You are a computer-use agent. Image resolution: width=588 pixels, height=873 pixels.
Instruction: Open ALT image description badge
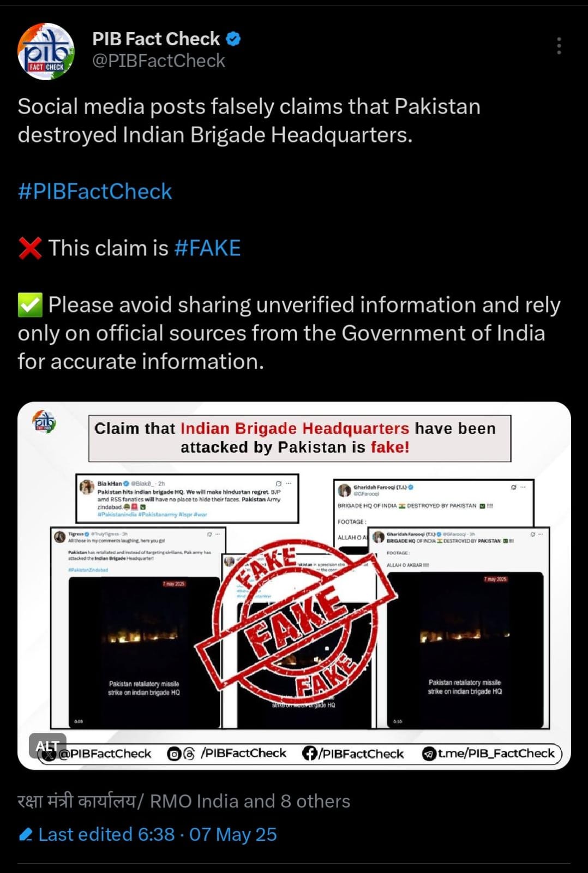tap(47, 746)
